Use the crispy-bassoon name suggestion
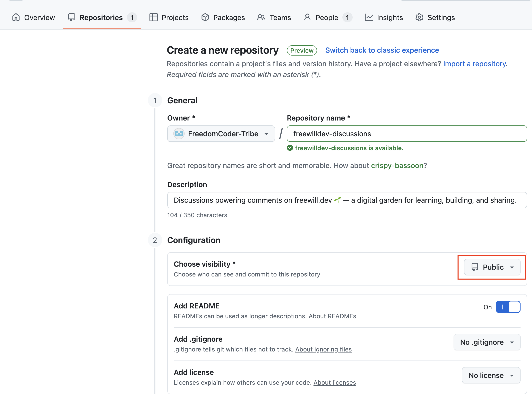 coord(397,165)
